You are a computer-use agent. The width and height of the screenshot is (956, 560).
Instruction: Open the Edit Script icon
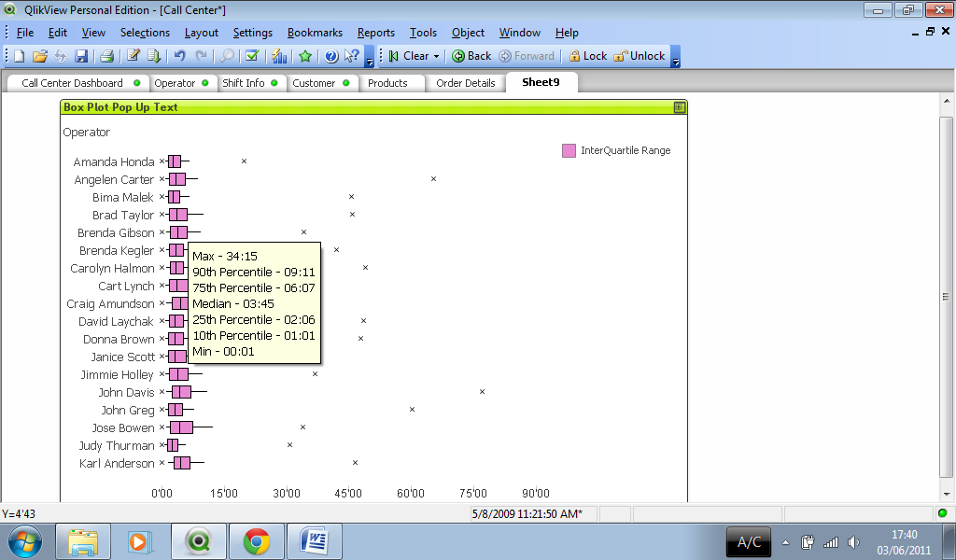coord(133,56)
